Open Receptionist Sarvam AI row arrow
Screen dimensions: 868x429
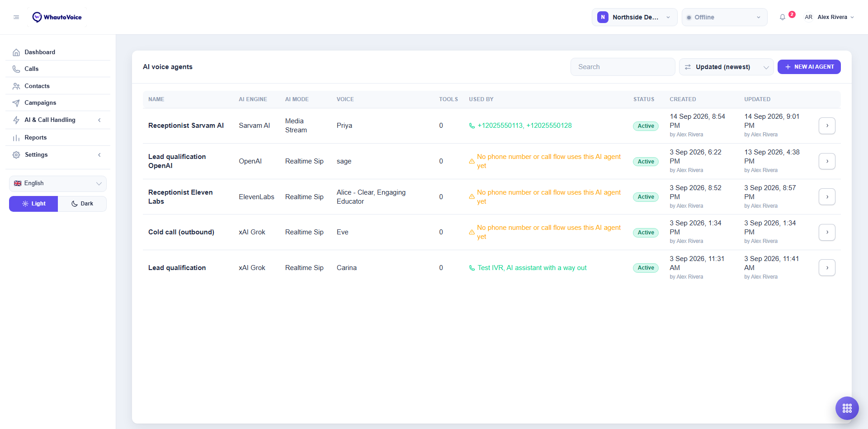pyautogui.click(x=827, y=126)
